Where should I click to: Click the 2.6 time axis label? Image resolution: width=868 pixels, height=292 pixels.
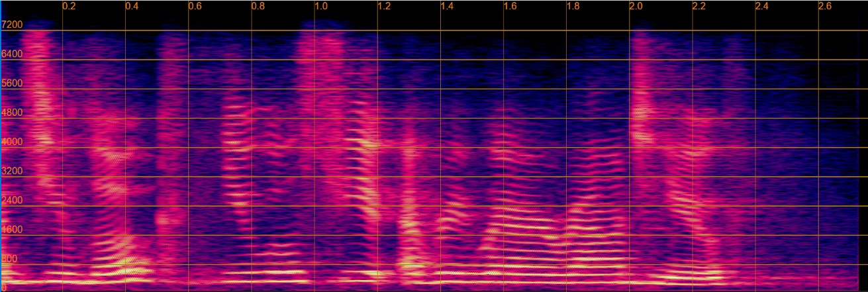click(x=825, y=6)
